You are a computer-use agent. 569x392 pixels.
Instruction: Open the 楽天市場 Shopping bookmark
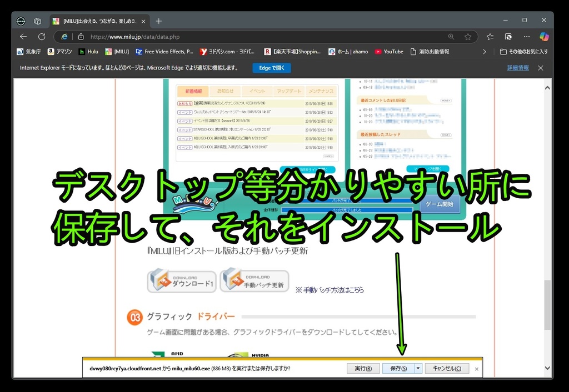pos(292,52)
